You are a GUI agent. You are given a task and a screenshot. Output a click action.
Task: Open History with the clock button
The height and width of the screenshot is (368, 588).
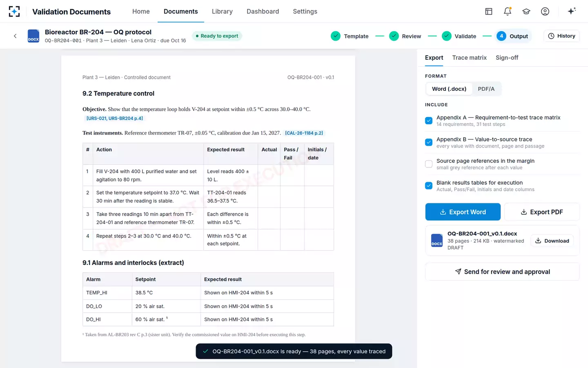(x=561, y=36)
